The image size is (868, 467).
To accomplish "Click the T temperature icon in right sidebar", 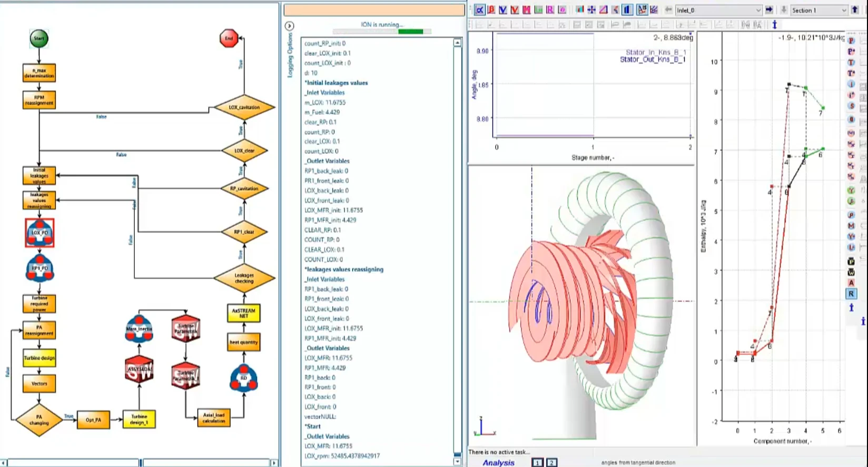I will (x=851, y=62).
